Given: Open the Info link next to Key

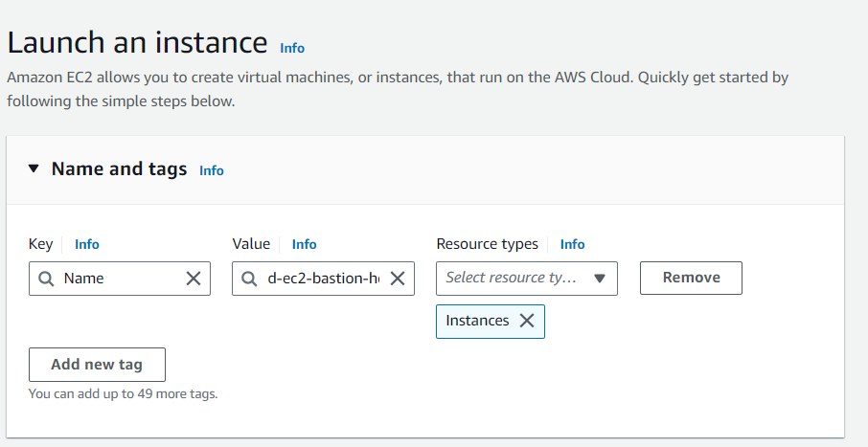Looking at the screenshot, I should (x=87, y=244).
